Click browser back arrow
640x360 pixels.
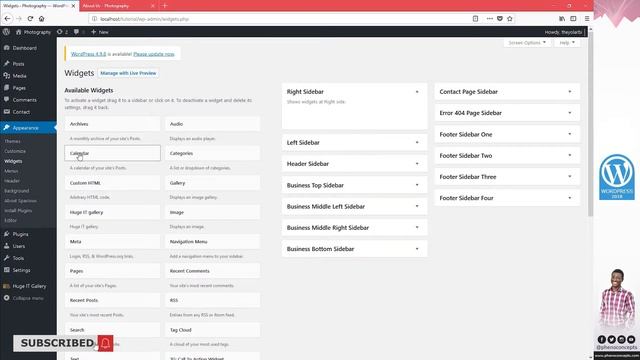click(7, 19)
